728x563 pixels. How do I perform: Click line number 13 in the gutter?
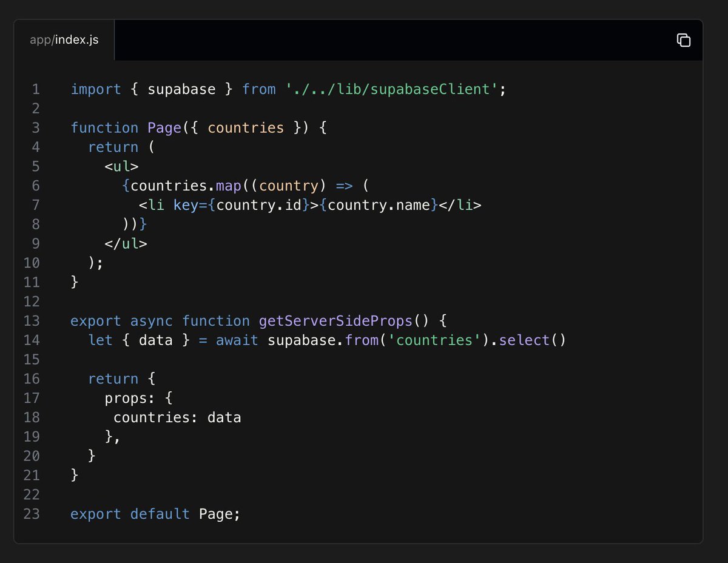click(x=31, y=320)
